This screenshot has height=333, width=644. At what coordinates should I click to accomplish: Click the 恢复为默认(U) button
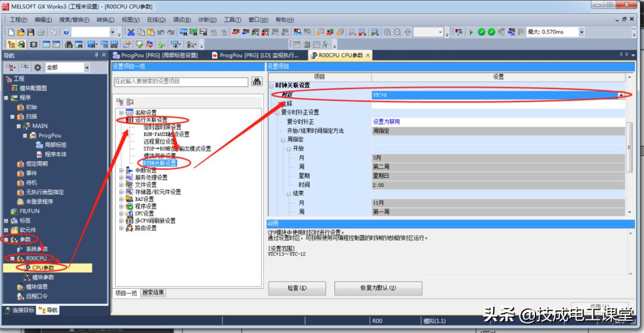[378, 288]
